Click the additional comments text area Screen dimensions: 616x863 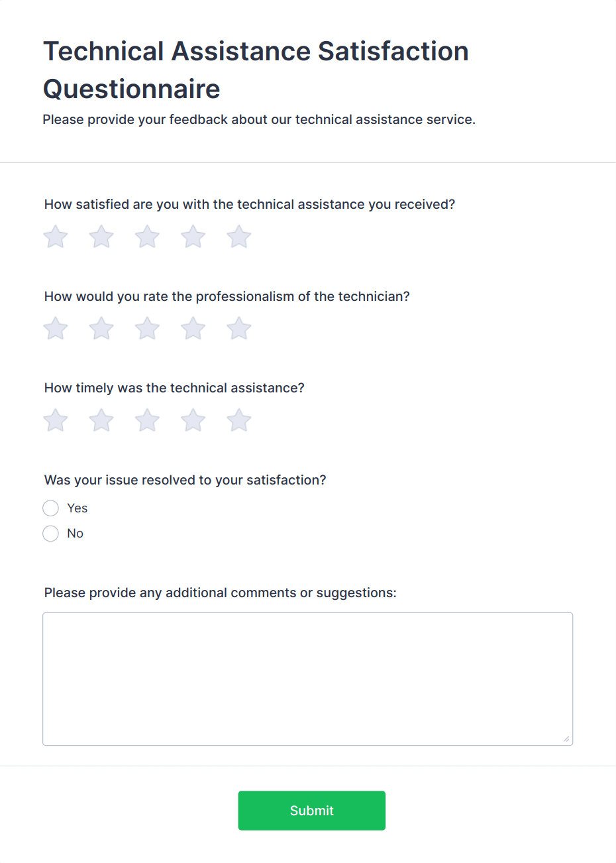(x=308, y=679)
